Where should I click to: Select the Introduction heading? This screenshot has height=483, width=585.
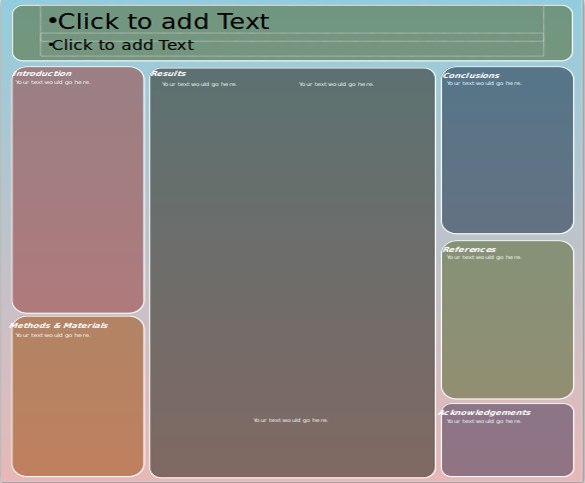(42, 73)
